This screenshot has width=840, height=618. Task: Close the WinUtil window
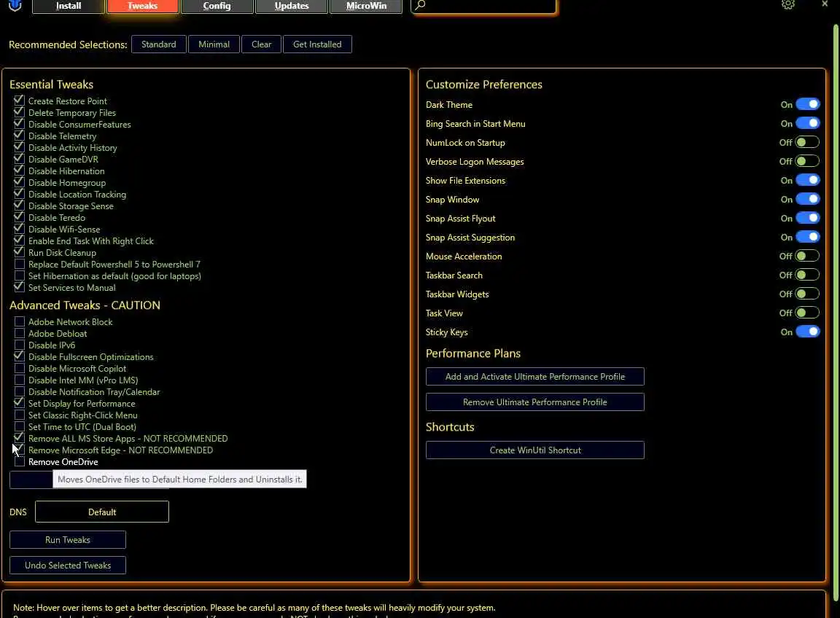coord(825,4)
